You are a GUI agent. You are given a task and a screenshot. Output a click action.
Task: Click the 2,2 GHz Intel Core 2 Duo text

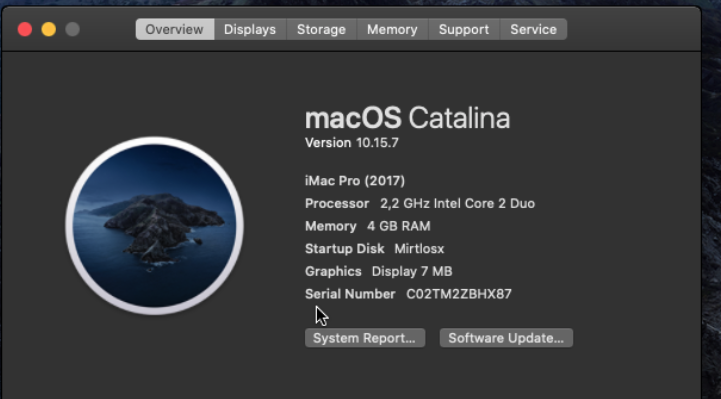[458, 204]
